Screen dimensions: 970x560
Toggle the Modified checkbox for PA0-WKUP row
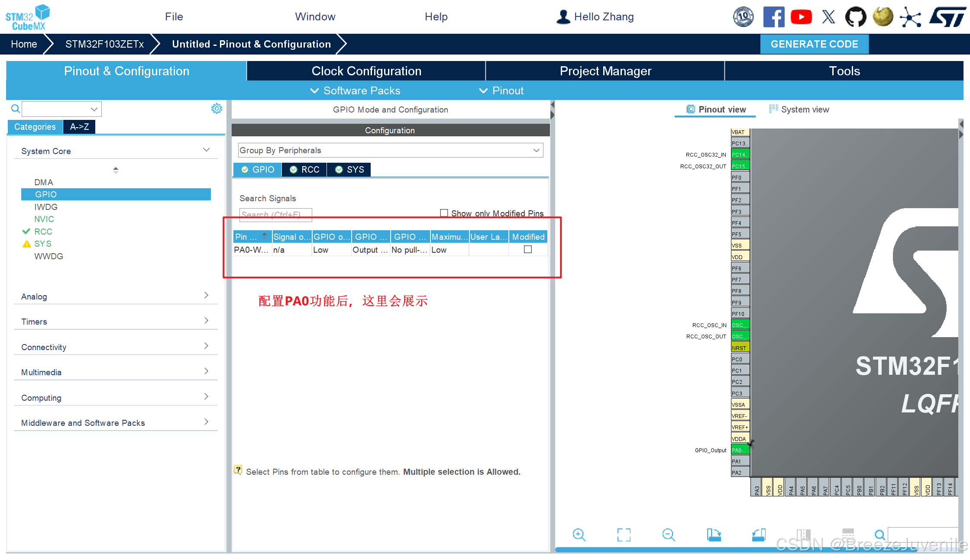tap(527, 249)
